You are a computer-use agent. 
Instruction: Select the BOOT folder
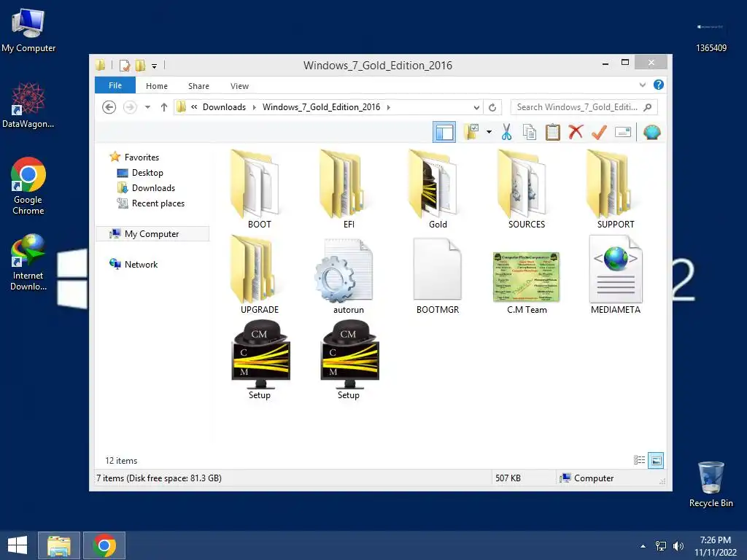(x=259, y=190)
